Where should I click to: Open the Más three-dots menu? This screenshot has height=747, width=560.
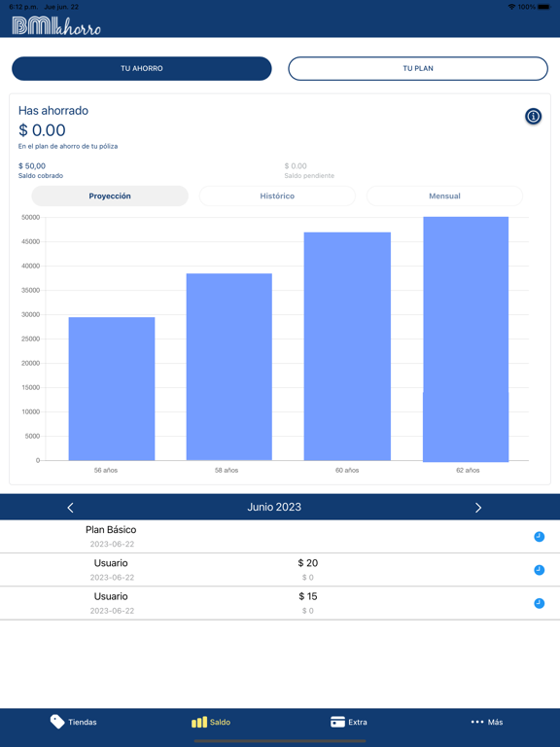(x=477, y=722)
